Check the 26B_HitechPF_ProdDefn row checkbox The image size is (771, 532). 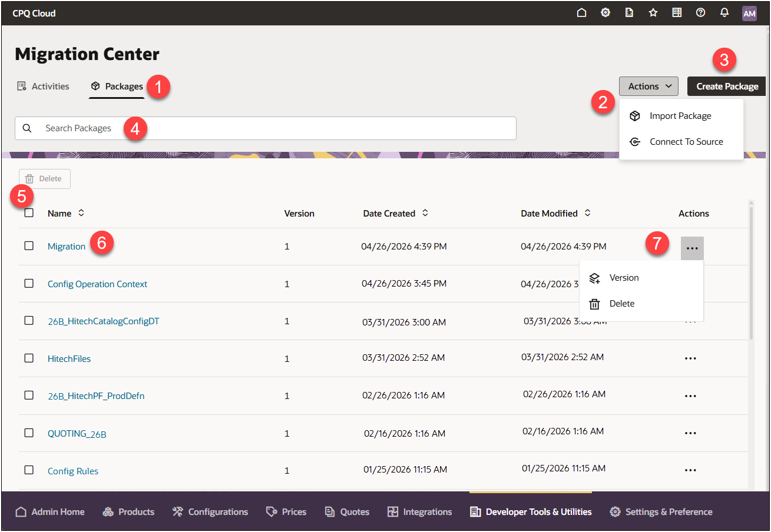coord(29,395)
